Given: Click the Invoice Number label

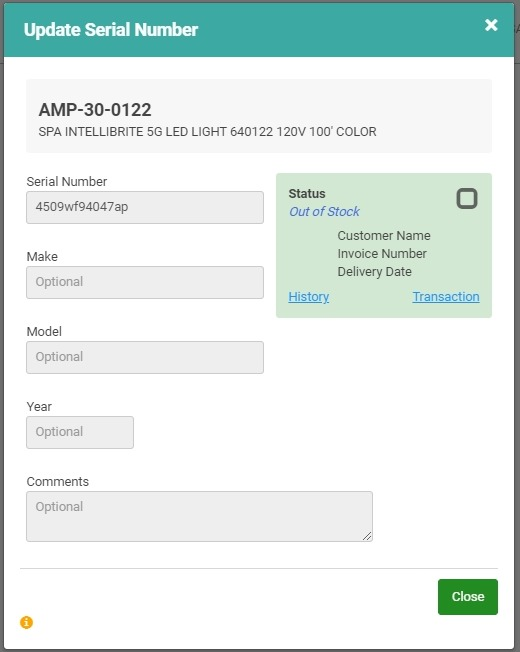Looking at the screenshot, I should pos(382,254).
